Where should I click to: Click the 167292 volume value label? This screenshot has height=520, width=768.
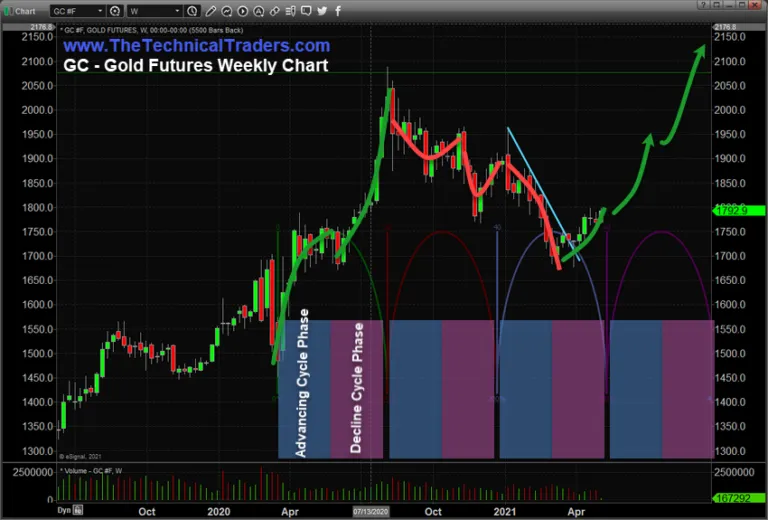pos(738,498)
